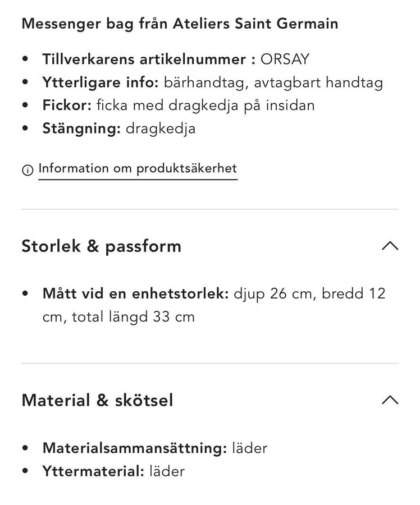
Task: Open the "Information om produktsäkerhet" link
Action: click(x=138, y=168)
